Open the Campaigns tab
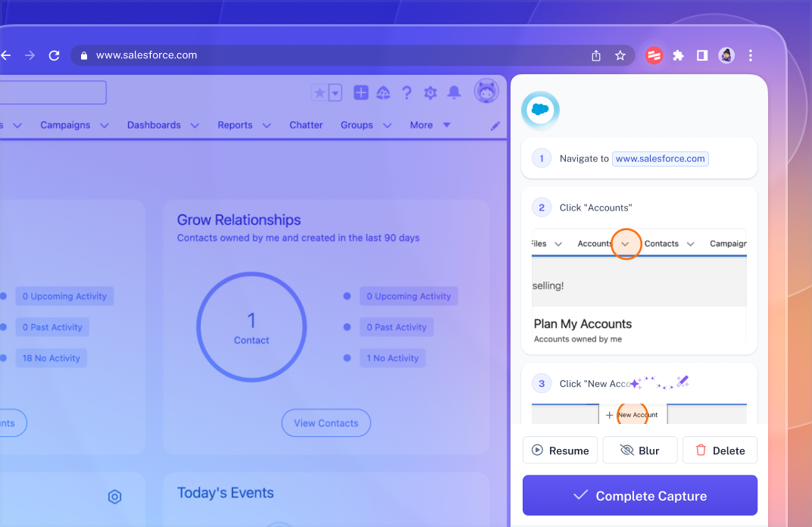 65,125
